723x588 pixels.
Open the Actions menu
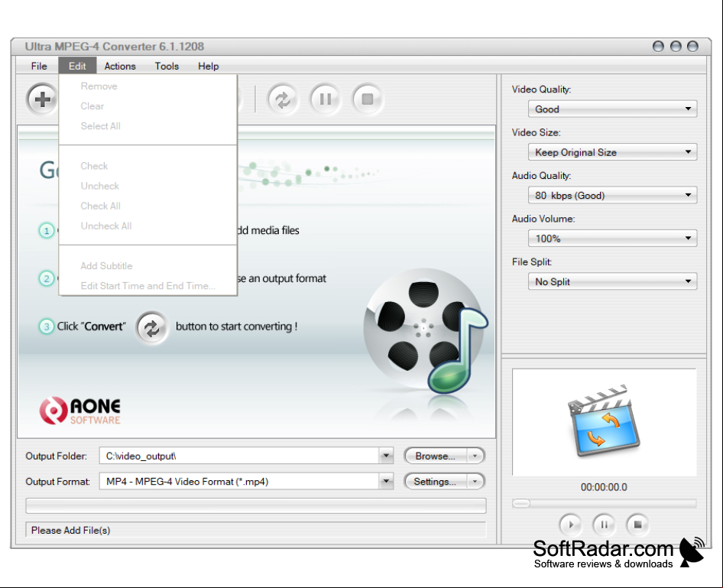coord(120,66)
